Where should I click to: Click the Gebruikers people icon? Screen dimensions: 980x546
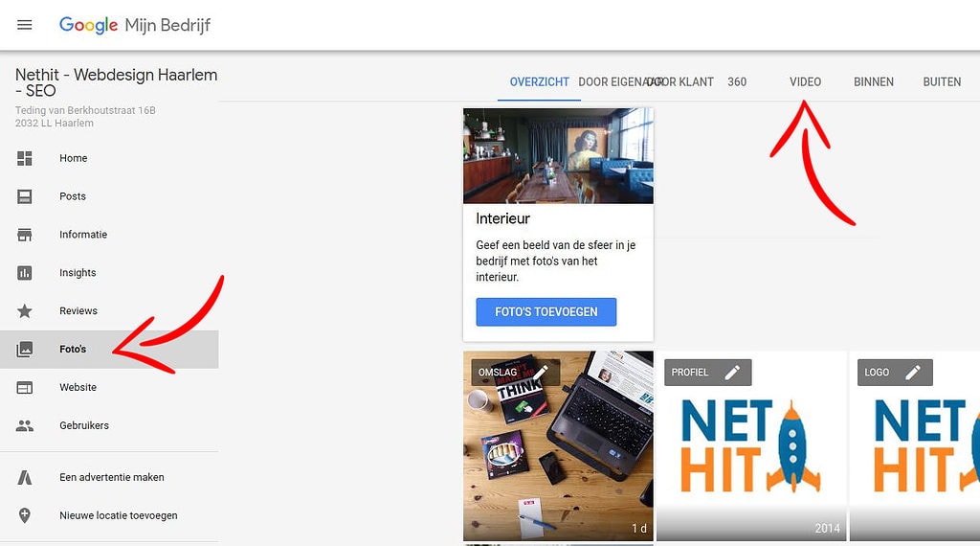point(24,426)
